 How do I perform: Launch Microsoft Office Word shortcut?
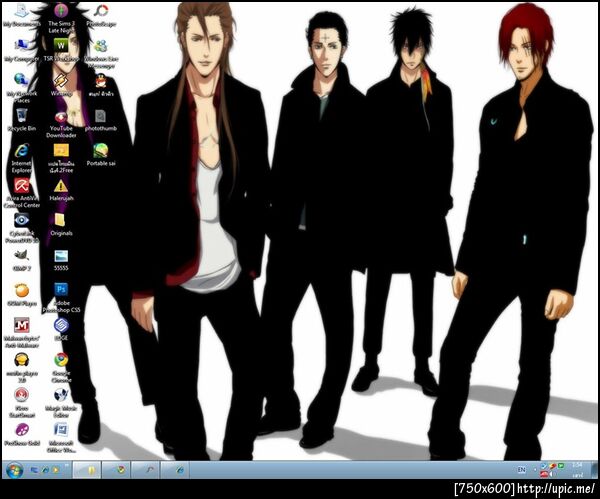61,438
